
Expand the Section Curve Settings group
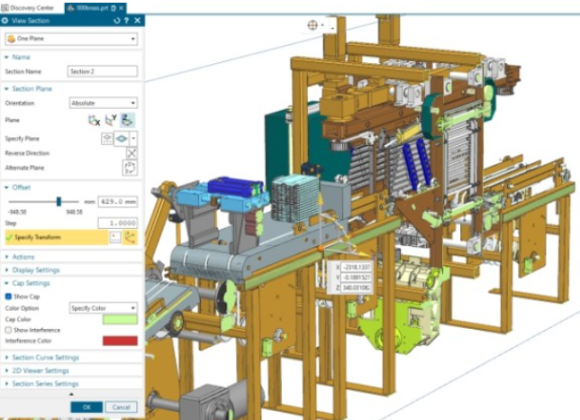(6, 357)
